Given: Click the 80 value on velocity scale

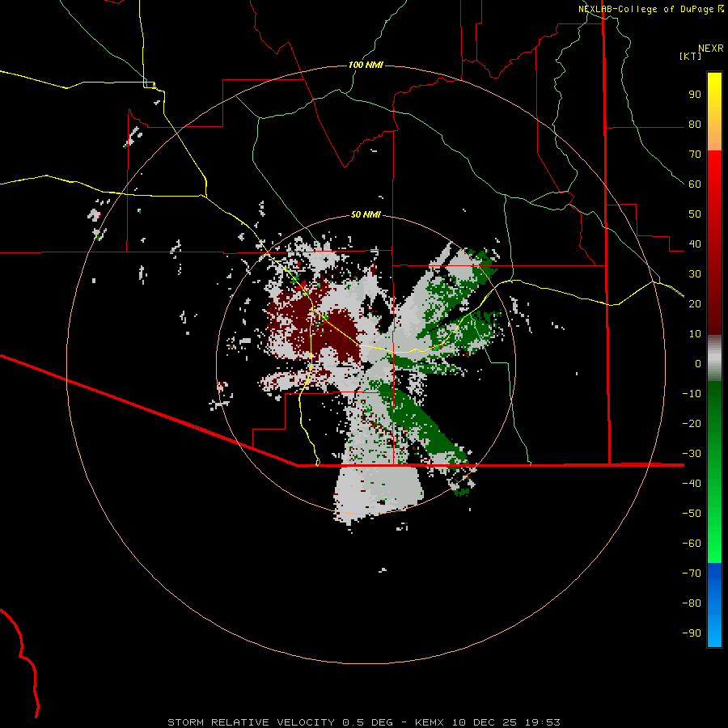Looking at the screenshot, I should [695, 125].
